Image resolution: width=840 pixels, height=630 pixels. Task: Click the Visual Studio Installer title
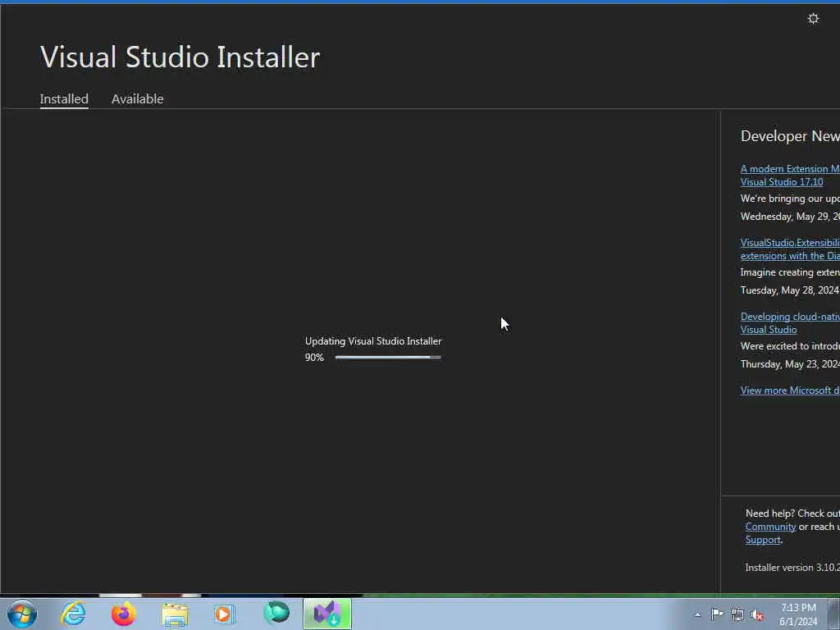click(180, 57)
